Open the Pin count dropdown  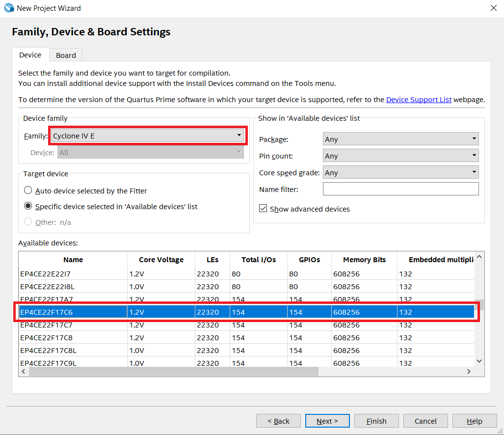pos(400,156)
